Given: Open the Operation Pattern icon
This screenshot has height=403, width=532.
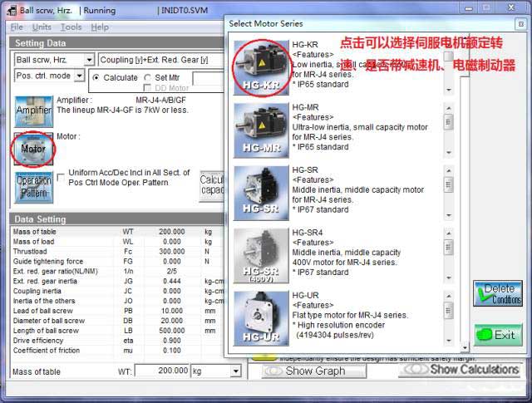Looking at the screenshot, I should [x=33, y=186].
